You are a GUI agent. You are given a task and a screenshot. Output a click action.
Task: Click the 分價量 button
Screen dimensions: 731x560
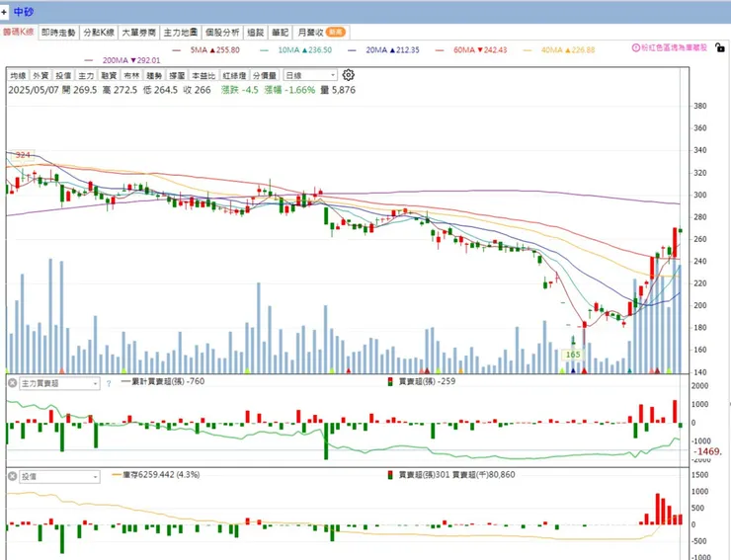[264, 75]
